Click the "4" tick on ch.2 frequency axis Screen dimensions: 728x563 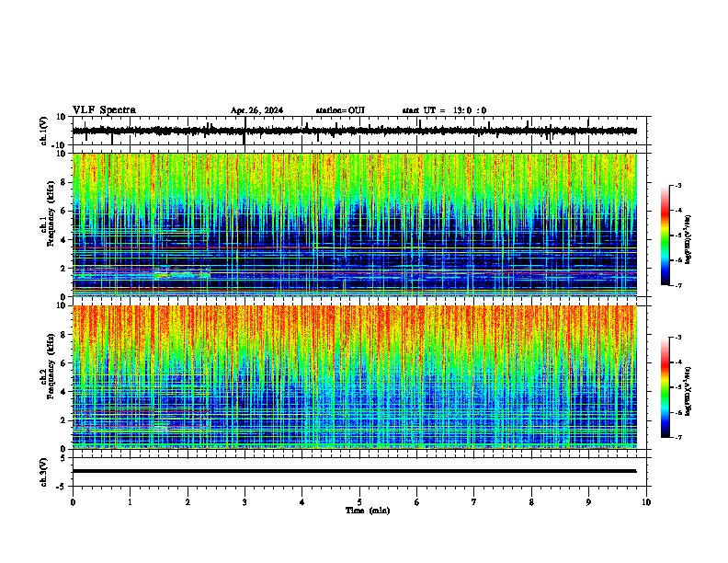pos(65,392)
